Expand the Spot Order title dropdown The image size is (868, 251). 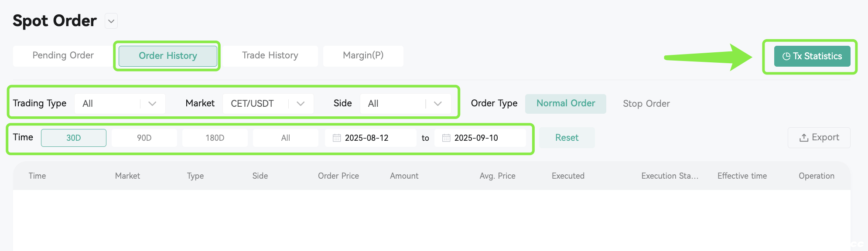(111, 21)
